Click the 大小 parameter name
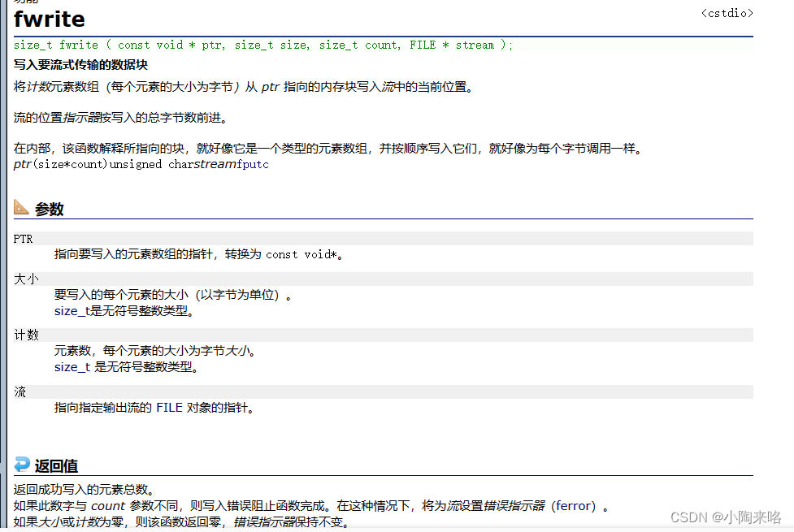The image size is (794, 532). tap(26, 279)
